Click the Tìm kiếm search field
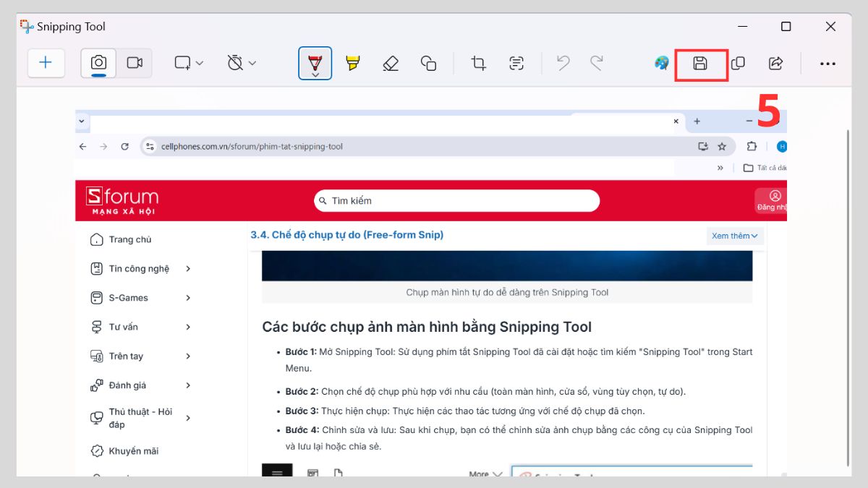The image size is (868, 488). pyautogui.click(x=456, y=200)
